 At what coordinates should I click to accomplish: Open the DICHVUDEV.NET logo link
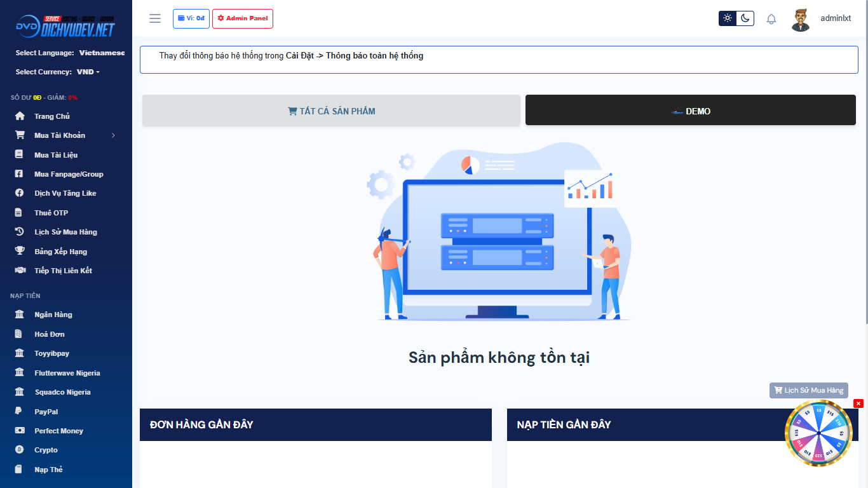(x=65, y=27)
